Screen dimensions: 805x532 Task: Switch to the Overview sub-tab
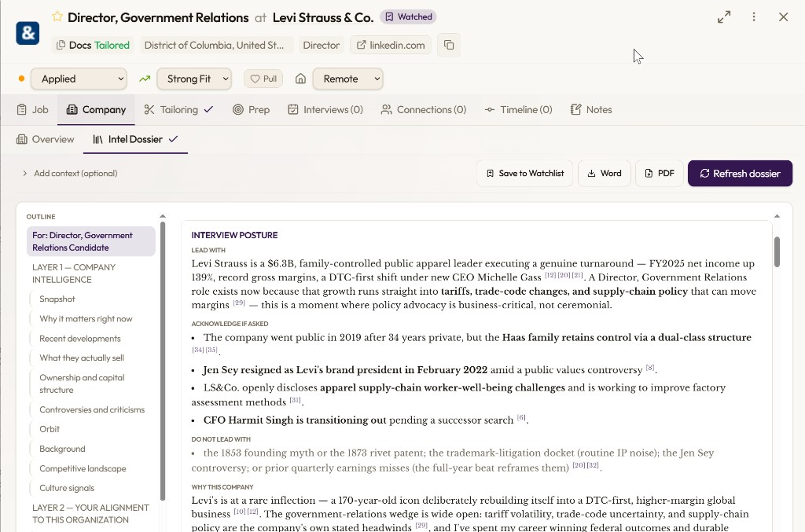[x=45, y=140]
